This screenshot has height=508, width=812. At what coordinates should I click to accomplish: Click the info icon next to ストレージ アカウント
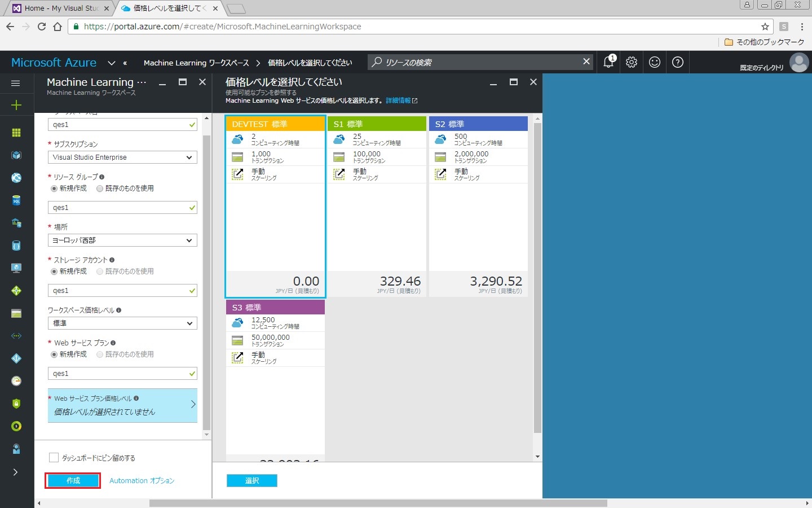tap(112, 260)
